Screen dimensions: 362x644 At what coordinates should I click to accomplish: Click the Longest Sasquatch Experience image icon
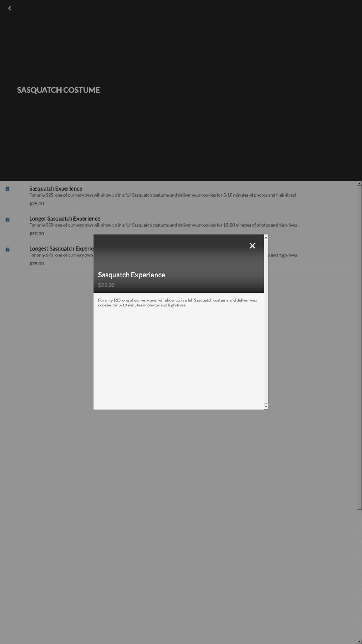click(8, 249)
